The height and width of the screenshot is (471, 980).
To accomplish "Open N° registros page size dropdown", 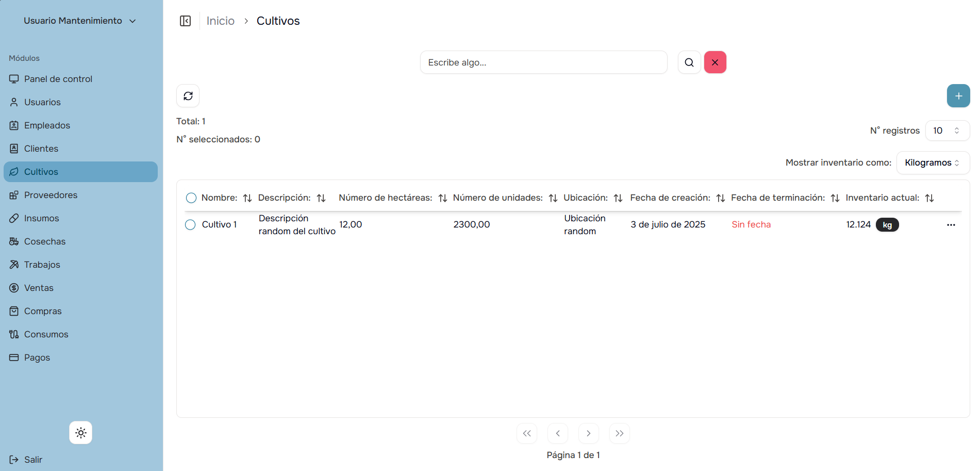I will pyautogui.click(x=947, y=131).
